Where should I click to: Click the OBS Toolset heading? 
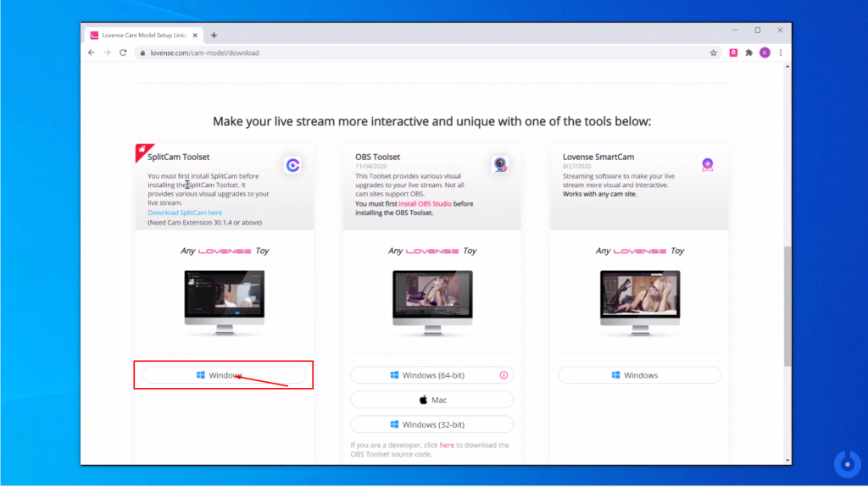click(377, 158)
